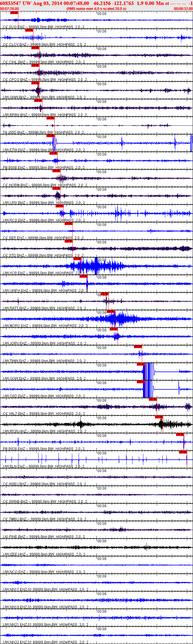This screenshot has height=644, width=193.
Task: Select the CC CIHL BHZ station label
Action: [x=44, y=62]
